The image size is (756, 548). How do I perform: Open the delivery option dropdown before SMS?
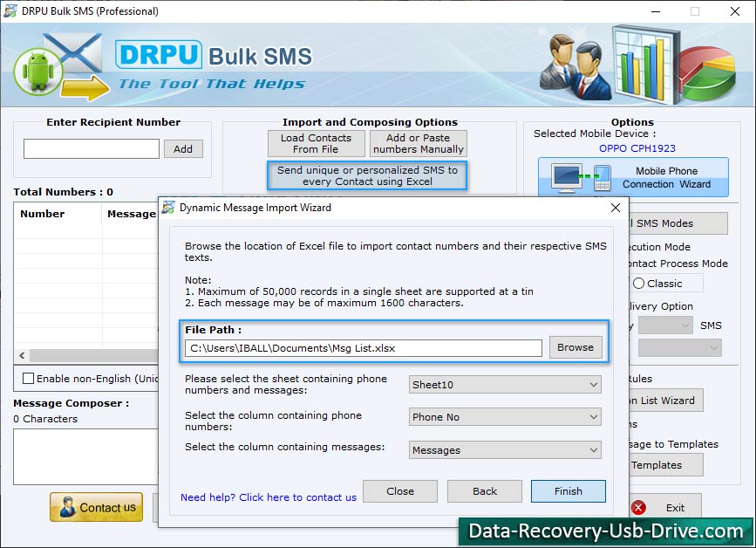[665, 325]
